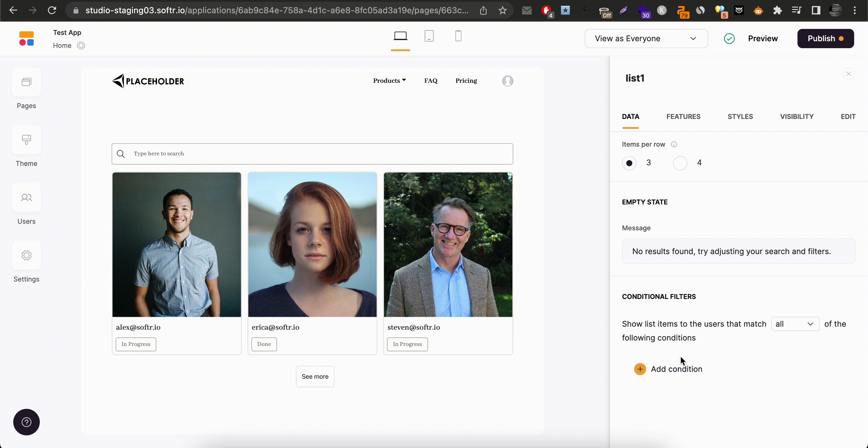Open the Pages sidebar panel
868x448 pixels.
pos(26,82)
